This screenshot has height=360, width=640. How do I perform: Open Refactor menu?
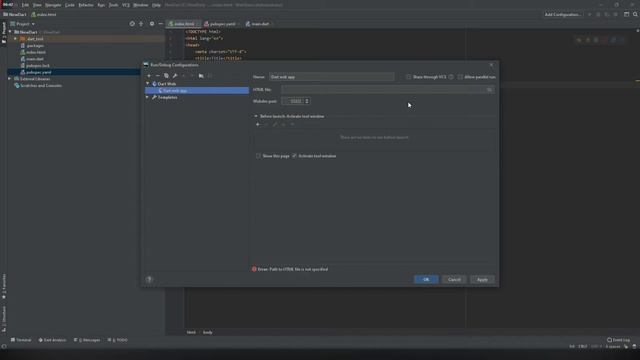[x=86, y=5]
